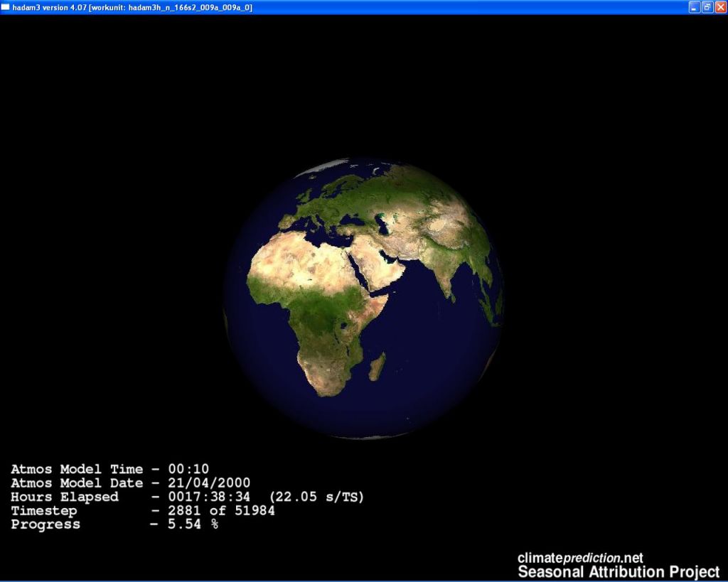Click Madagascar island on the globe
The width and height of the screenshot is (728, 582).
(378, 366)
